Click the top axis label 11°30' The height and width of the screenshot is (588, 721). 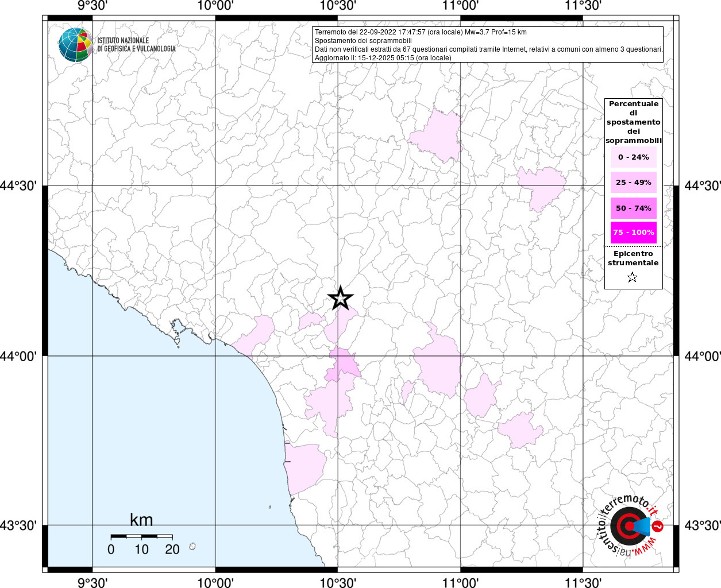click(x=583, y=6)
